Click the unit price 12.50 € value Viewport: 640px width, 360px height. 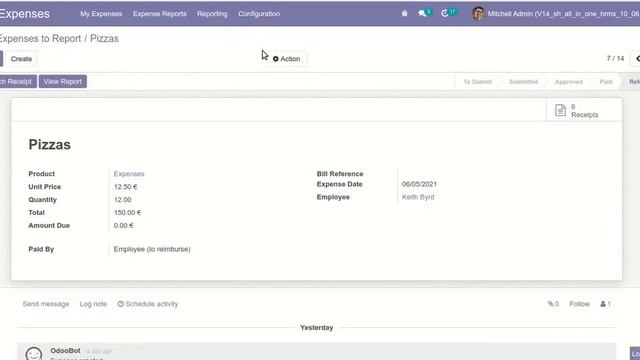click(x=125, y=187)
